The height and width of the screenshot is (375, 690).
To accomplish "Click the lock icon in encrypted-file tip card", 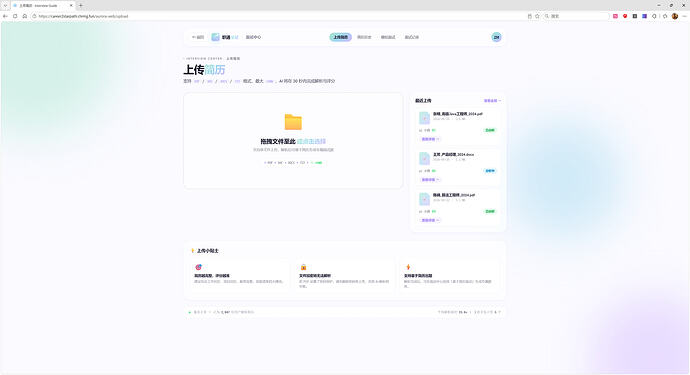I will (x=303, y=267).
